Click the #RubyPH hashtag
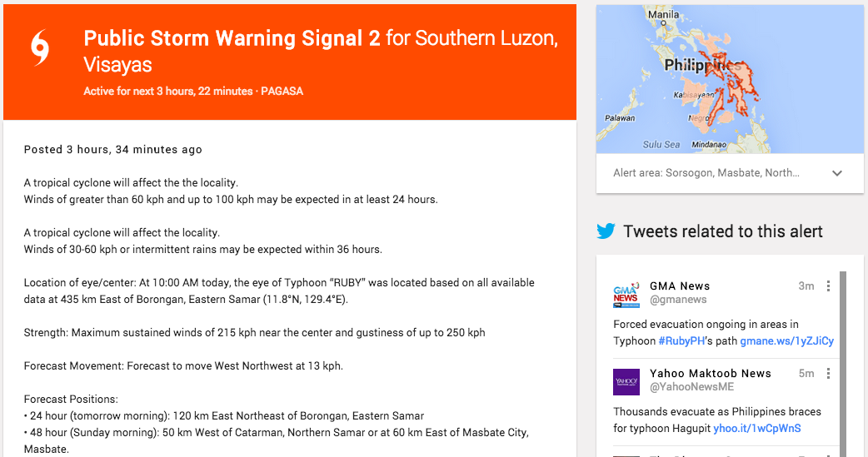 (681, 340)
